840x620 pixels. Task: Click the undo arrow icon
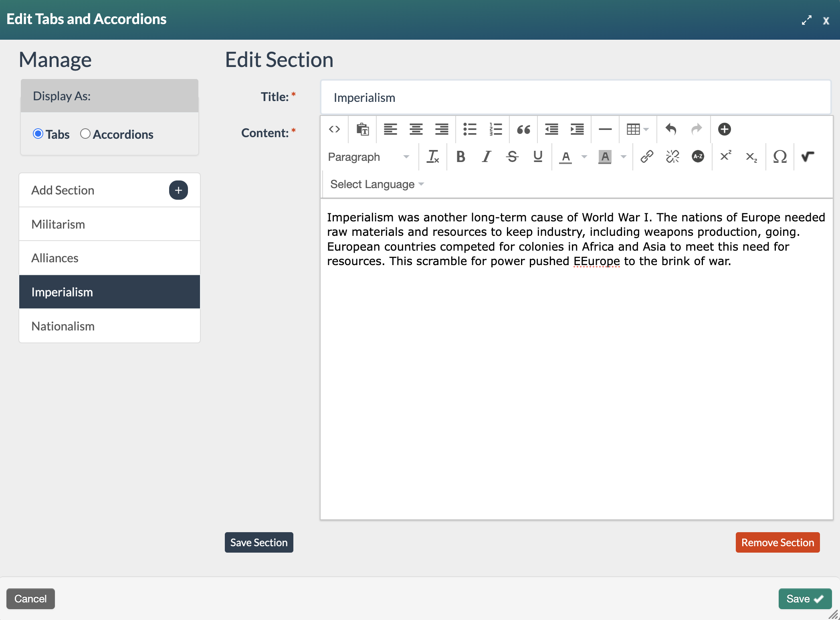click(x=671, y=129)
